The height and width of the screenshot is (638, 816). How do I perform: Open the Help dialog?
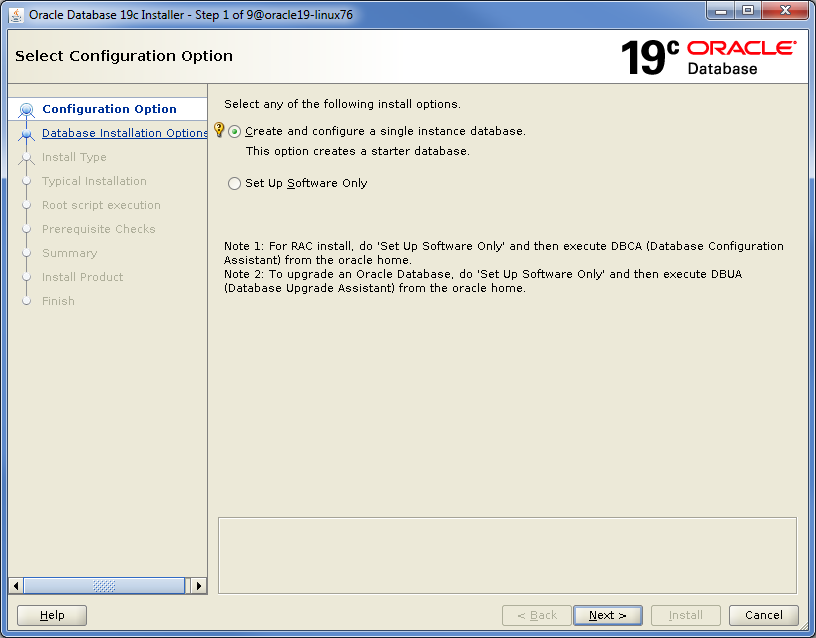tap(51, 615)
